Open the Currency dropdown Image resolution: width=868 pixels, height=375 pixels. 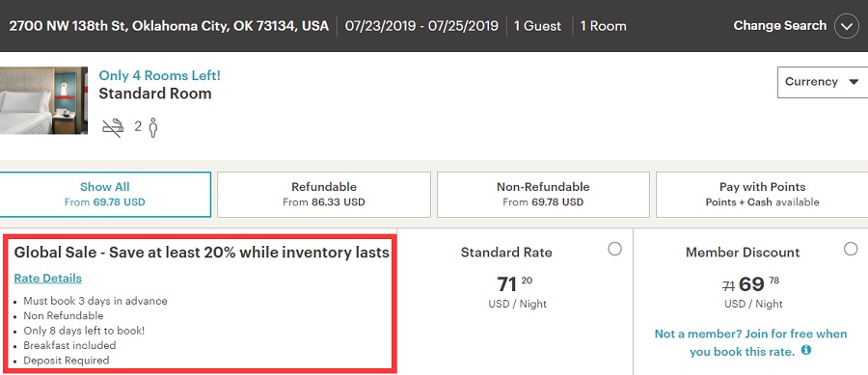coord(823,82)
